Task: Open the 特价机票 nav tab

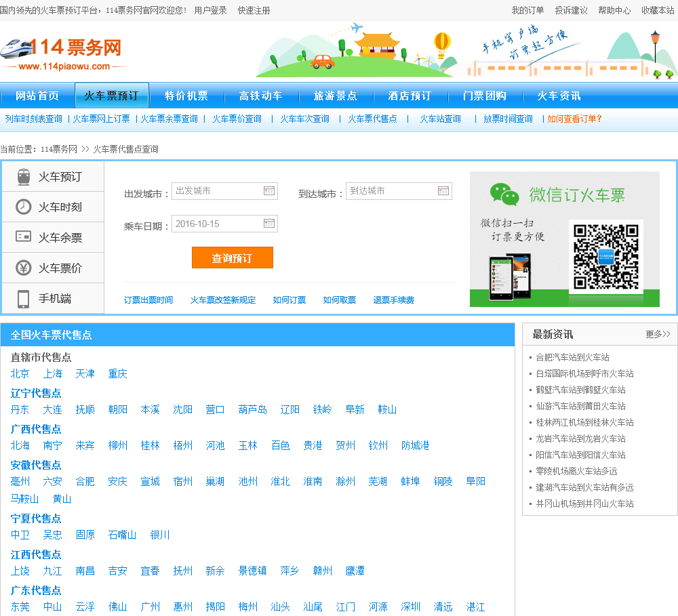Action: [x=186, y=96]
